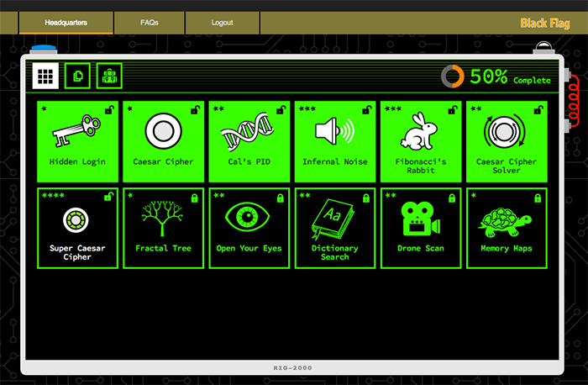
Task: Click the "Fractal Tree" label
Action: pyautogui.click(x=163, y=249)
